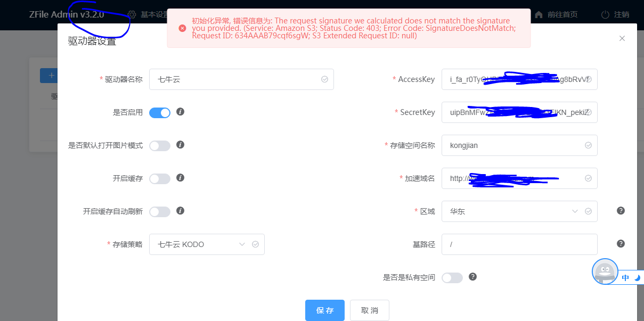Click 注销 to log out

click(x=621, y=15)
